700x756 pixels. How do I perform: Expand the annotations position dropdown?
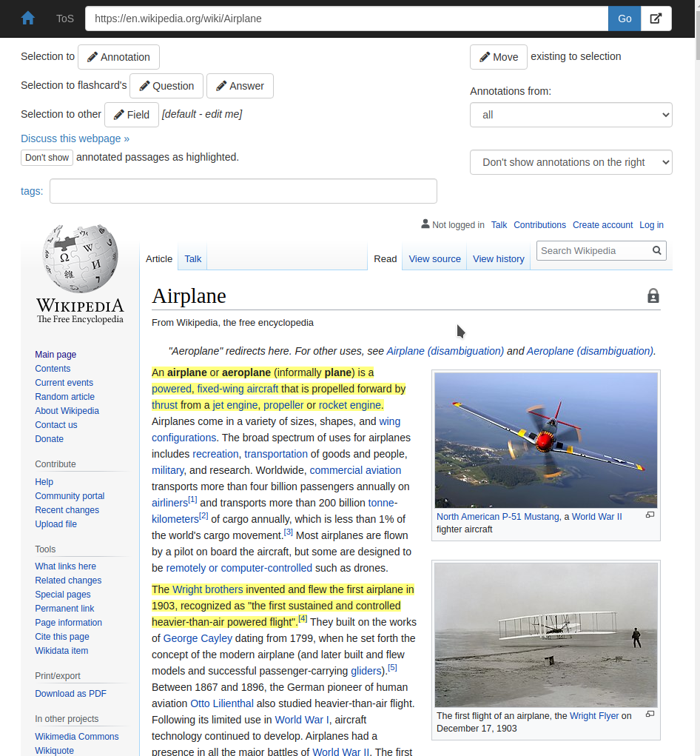571,162
